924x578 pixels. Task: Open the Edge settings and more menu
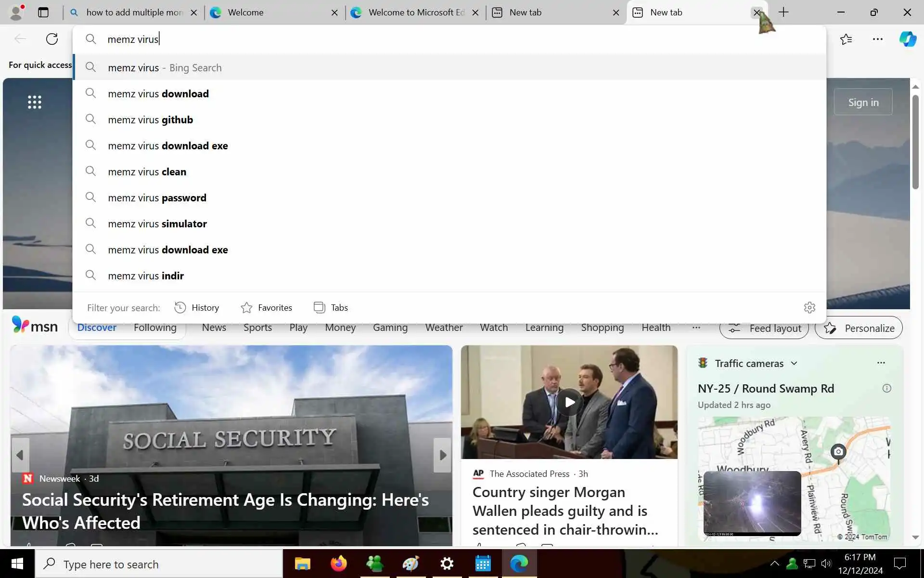click(877, 39)
